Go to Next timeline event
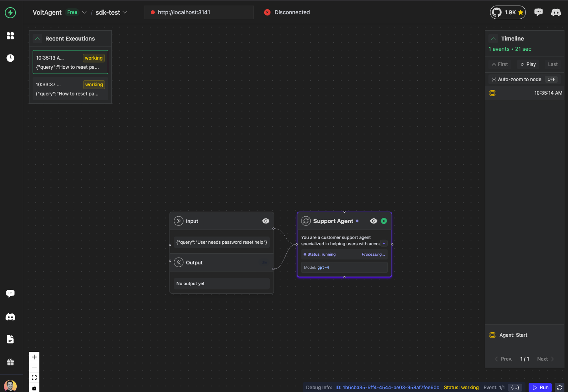 coord(546,359)
